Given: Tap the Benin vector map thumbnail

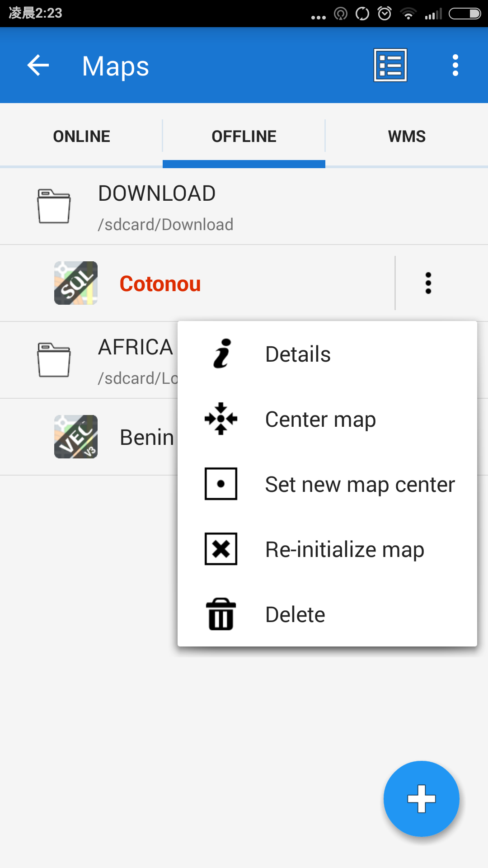Looking at the screenshot, I should [76, 437].
